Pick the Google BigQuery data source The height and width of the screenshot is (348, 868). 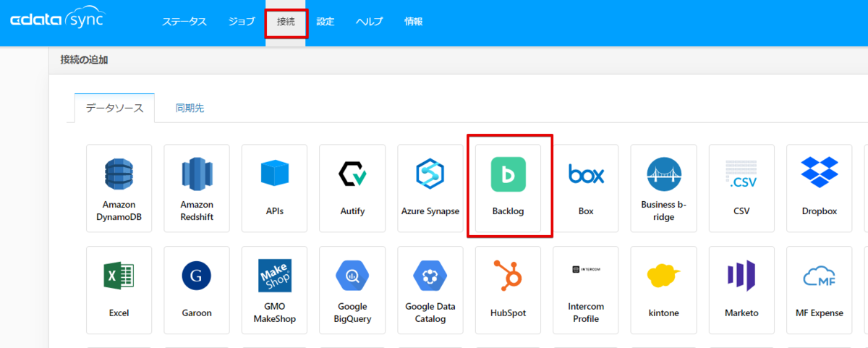click(352, 289)
